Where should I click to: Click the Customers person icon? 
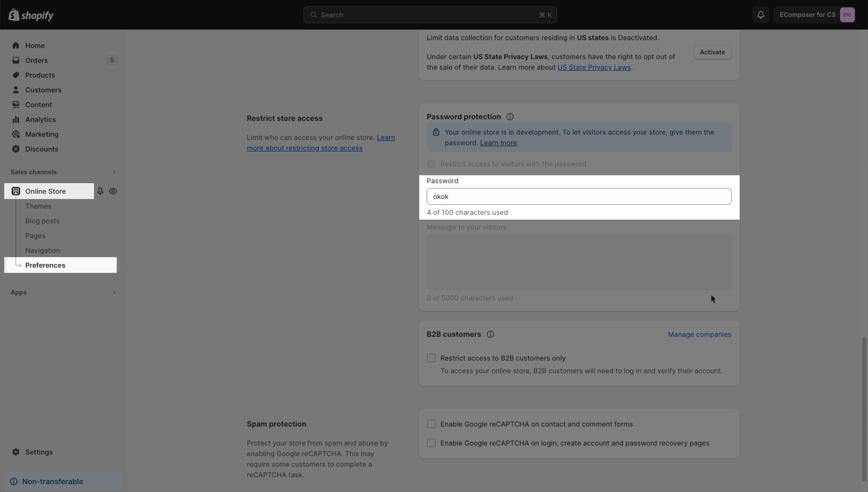pos(16,90)
